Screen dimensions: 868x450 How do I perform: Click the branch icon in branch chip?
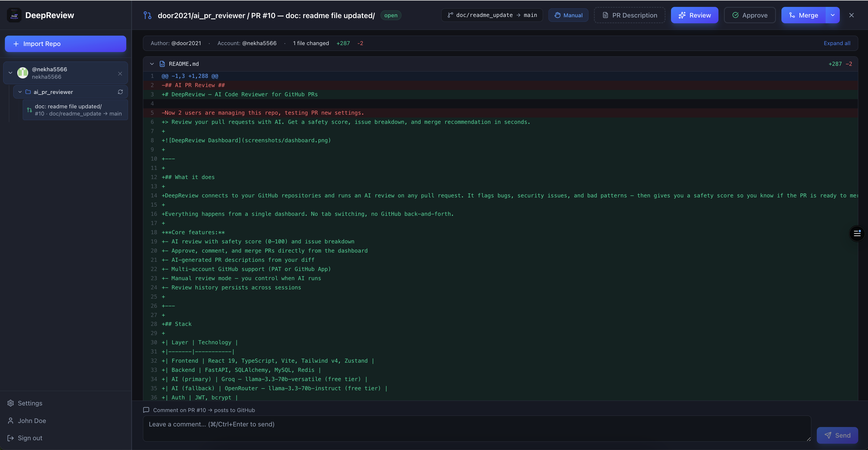tap(450, 15)
